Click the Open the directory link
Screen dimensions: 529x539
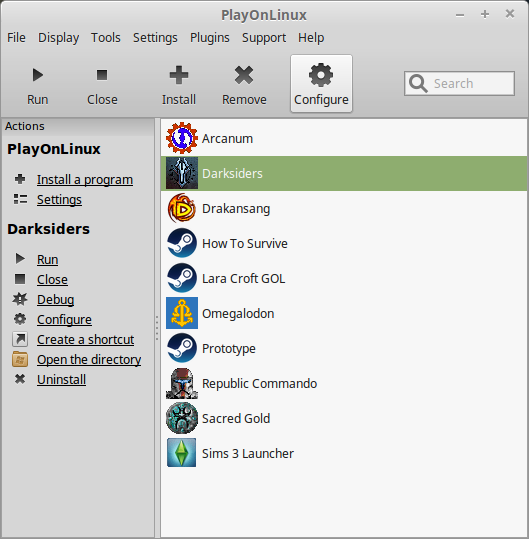pos(89,359)
